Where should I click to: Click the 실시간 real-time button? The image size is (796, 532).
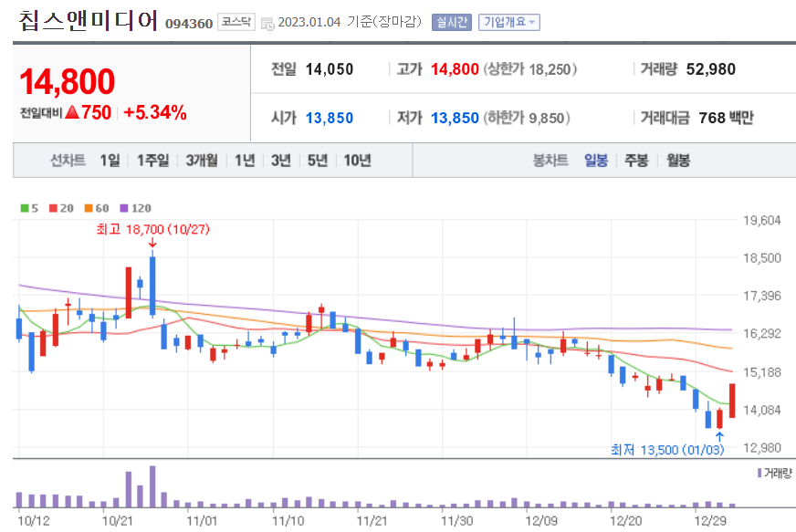pos(451,22)
